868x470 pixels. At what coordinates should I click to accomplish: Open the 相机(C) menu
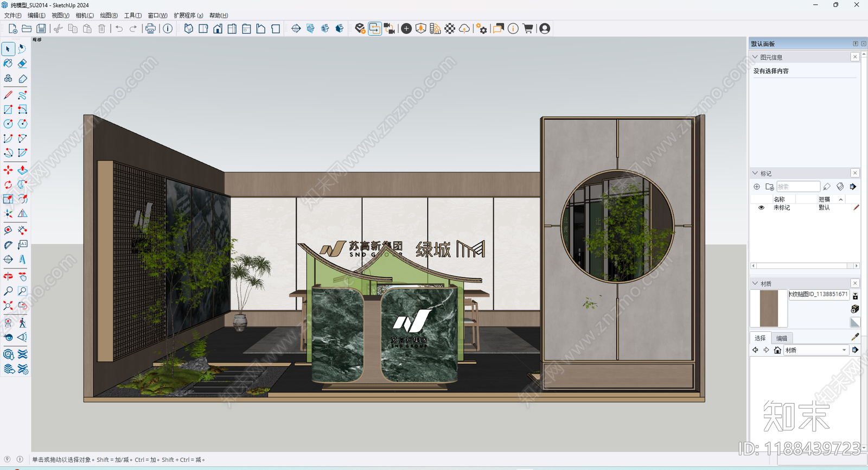85,15
